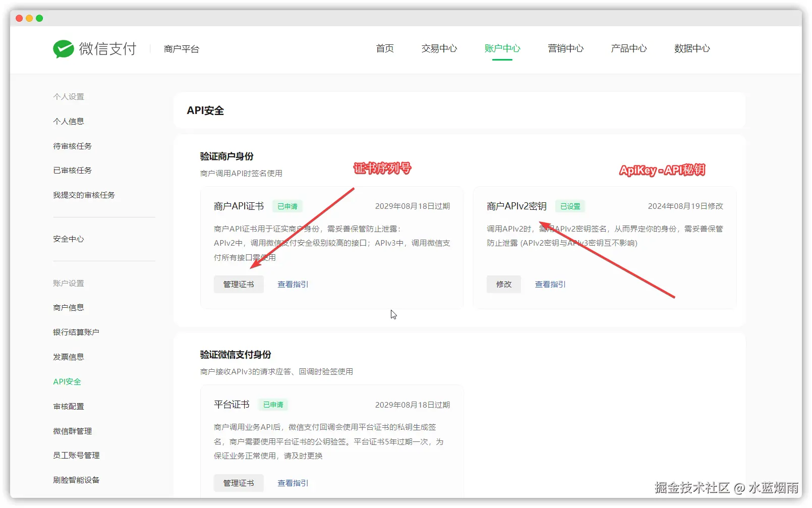Click the 商户平台 text in header
This screenshot has height=508, width=812.
click(182, 49)
